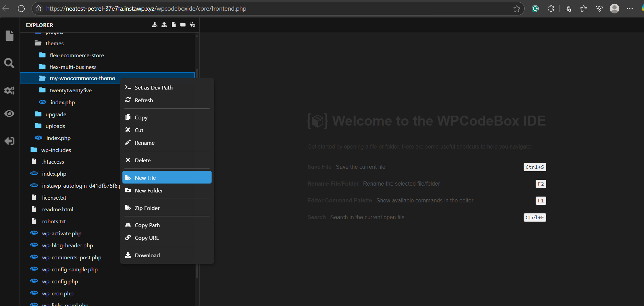
Task: Click the new folder icon in Explorer header
Action: click(183, 25)
